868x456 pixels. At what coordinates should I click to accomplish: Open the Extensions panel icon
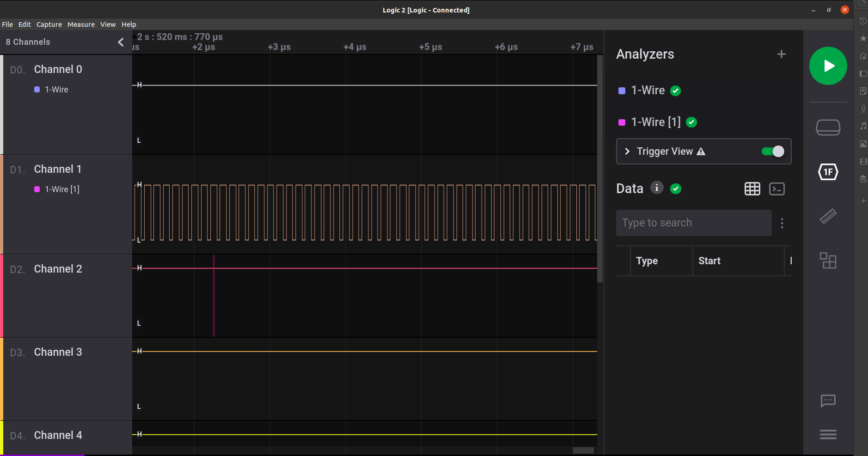[x=828, y=261]
